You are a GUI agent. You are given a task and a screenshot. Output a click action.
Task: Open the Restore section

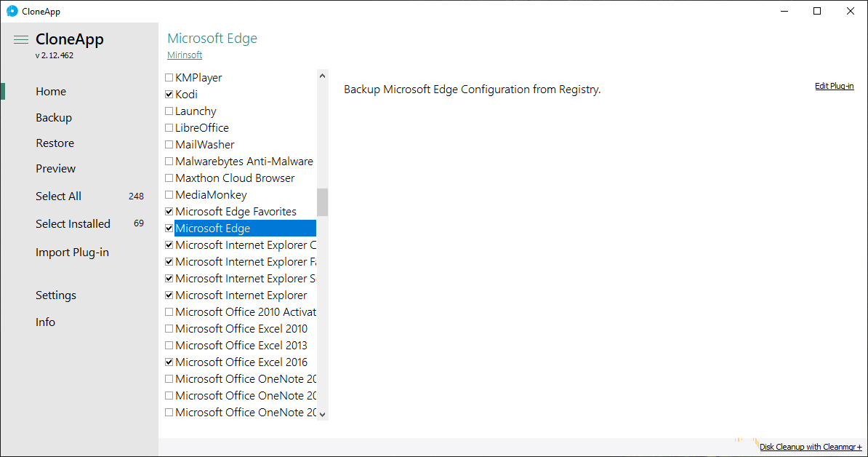(x=55, y=143)
